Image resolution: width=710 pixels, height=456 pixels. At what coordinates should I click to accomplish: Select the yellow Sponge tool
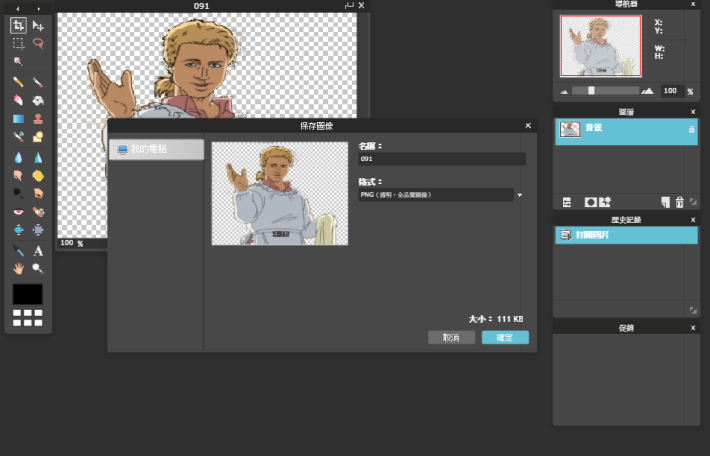(x=38, y=175)
